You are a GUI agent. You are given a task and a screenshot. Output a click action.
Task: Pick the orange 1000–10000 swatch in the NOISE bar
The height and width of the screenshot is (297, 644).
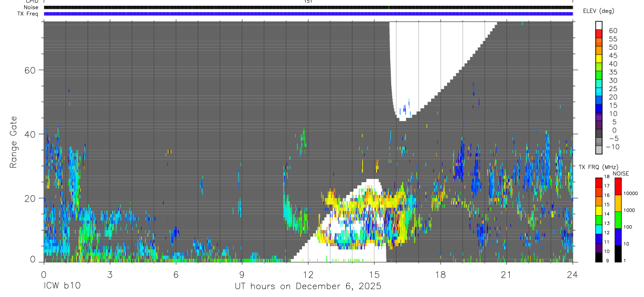click(618, 203)
